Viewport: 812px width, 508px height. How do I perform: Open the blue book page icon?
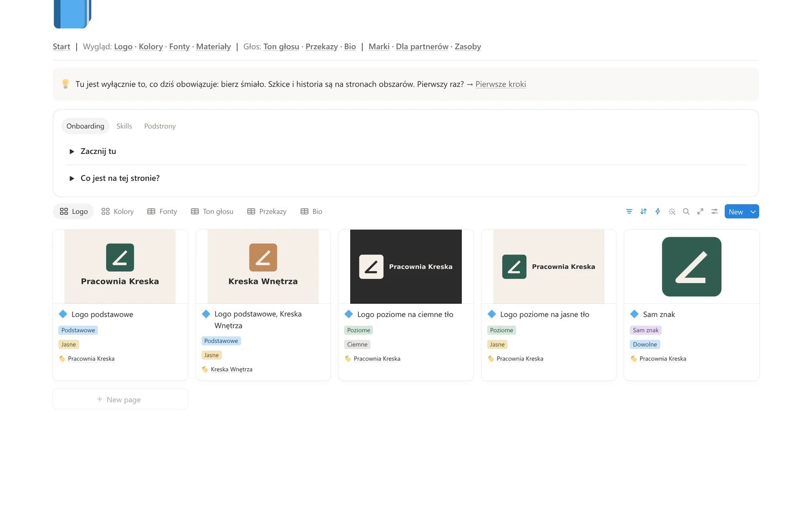[72, 14]
